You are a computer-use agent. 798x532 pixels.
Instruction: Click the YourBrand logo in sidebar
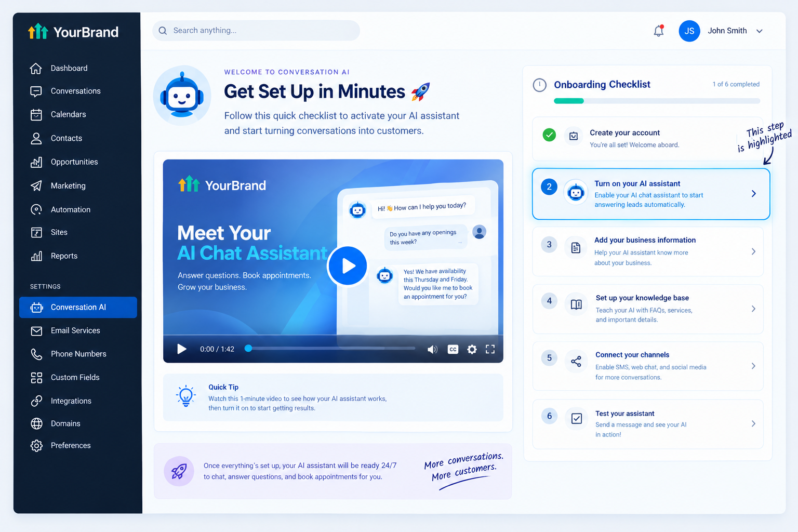(73, 32)
